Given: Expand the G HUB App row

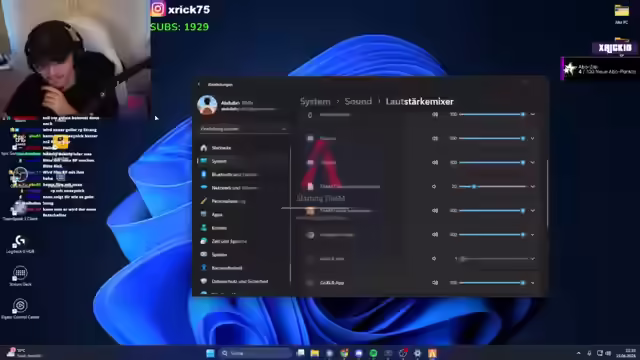Looking at the screenshot, I should click(533, 282).
